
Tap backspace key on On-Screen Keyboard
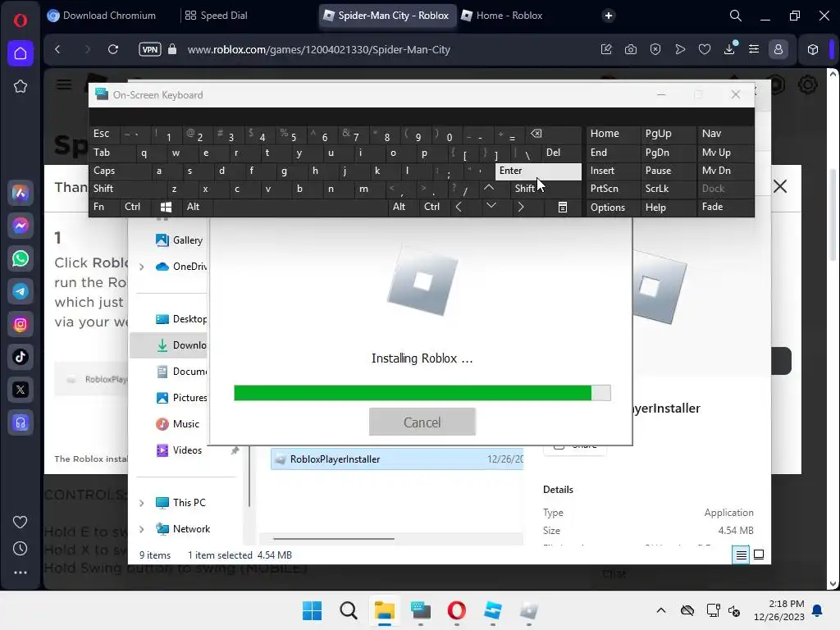coord(554,134)
